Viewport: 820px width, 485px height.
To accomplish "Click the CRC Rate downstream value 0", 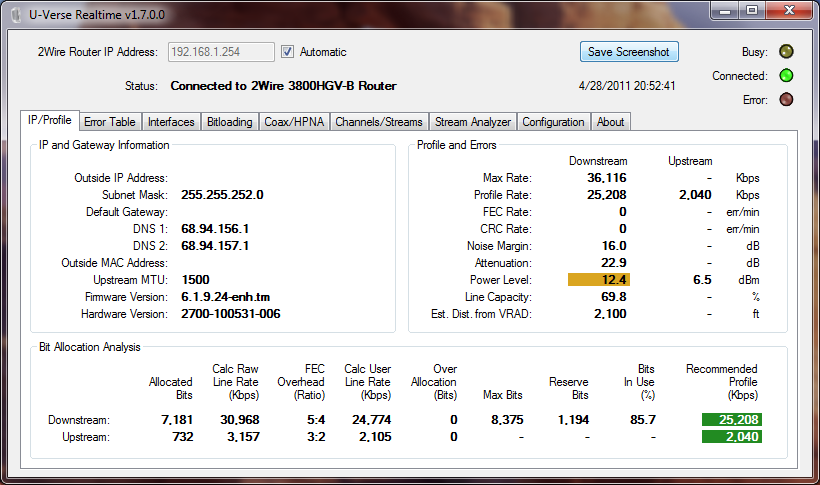I will click(x=623, y=229).
